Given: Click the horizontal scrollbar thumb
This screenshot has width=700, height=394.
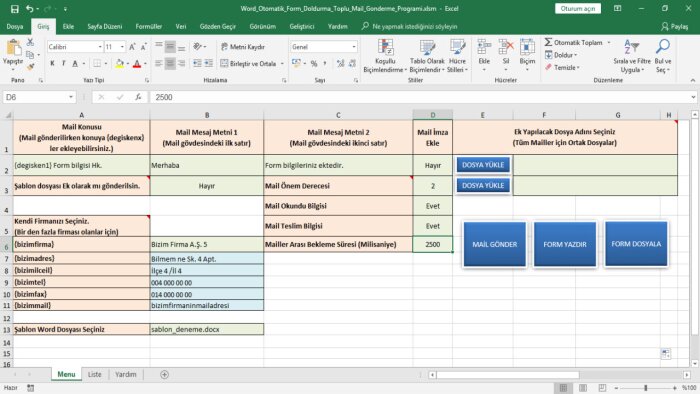Looking at the screenshot, I should pos(508,375).
